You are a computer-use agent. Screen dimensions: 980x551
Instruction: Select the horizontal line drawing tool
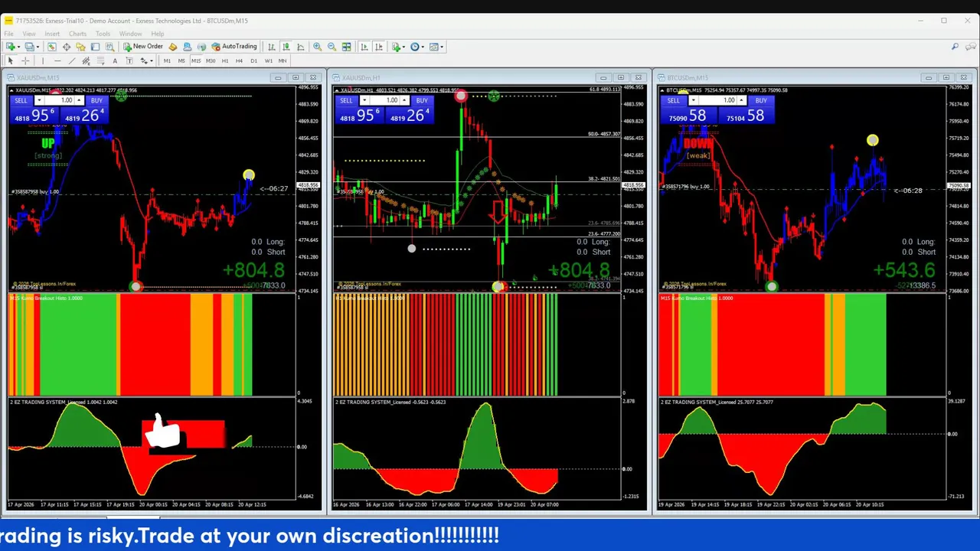(x=57, y=60)
